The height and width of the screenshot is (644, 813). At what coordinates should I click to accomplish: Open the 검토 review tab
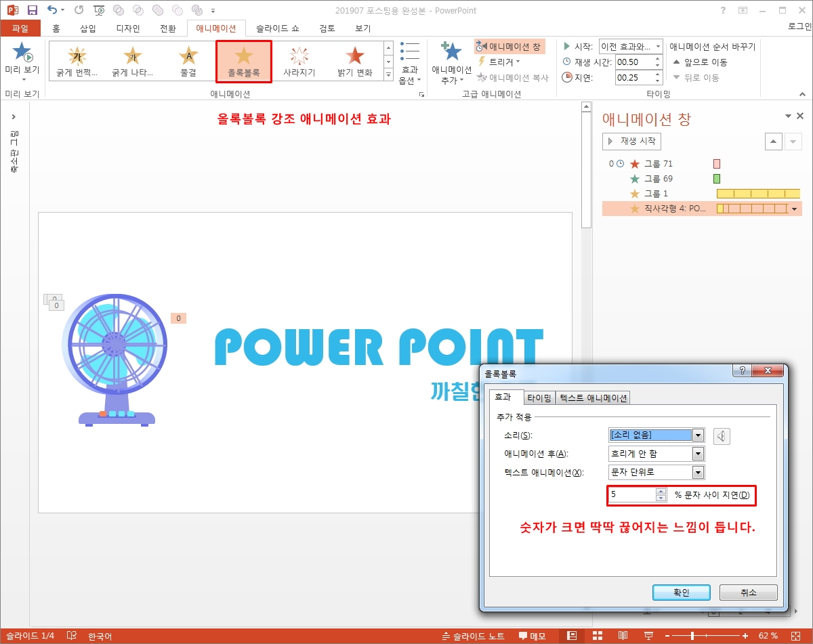point(327,28)
